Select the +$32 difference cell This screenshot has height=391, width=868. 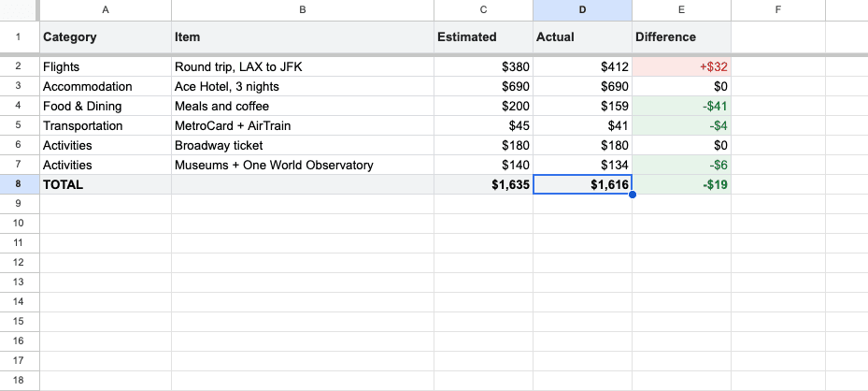(x=681, y=67)
